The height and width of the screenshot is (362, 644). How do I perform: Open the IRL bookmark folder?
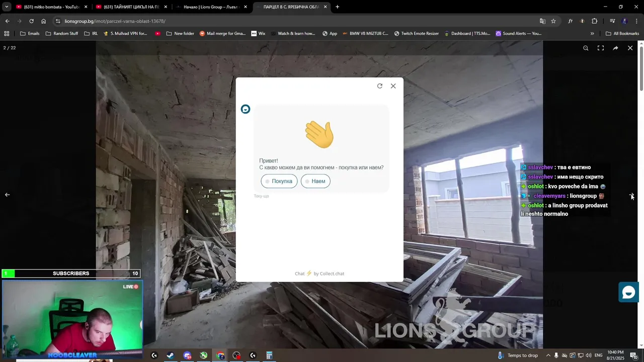click(91, 34)
